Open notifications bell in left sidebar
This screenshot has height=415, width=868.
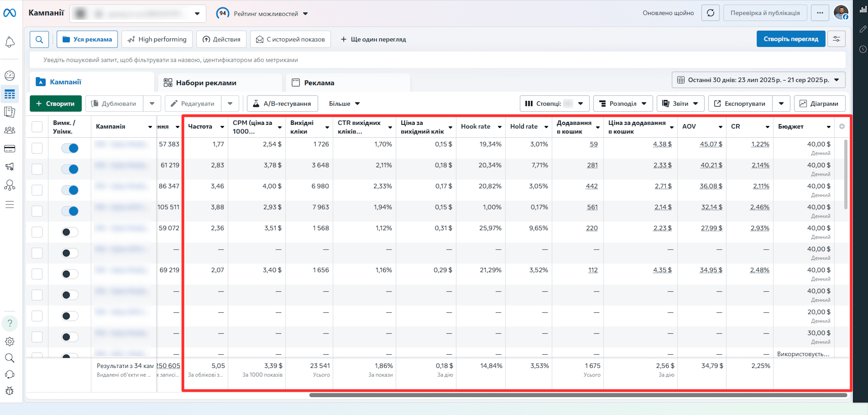(x=10, y=42)
